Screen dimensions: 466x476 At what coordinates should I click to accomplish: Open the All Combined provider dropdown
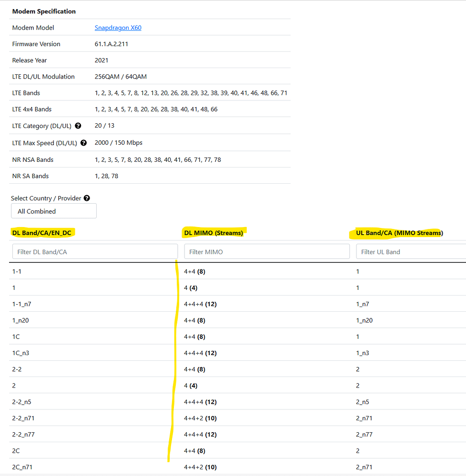pyautogui.click(x=54, y=211)
